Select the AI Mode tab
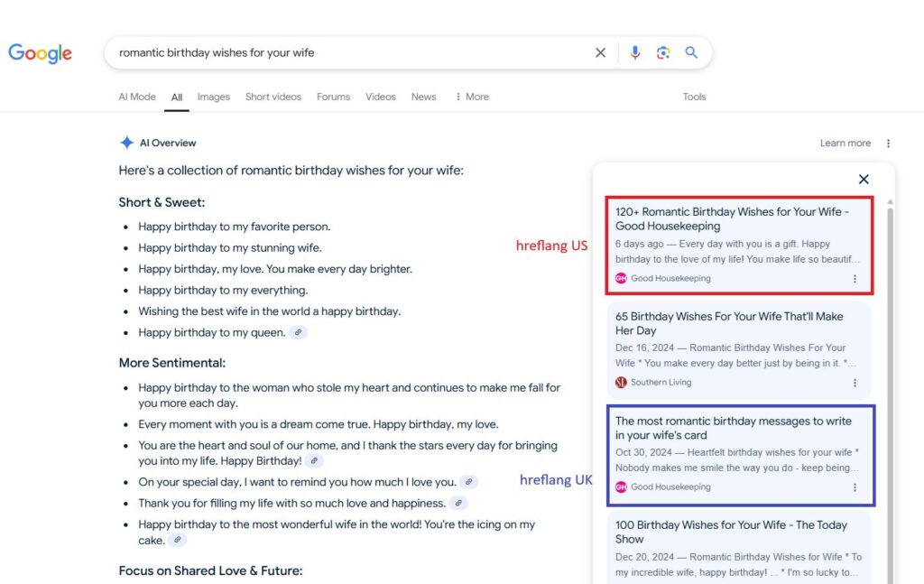This screenshot has width=924, height=584. pos(137,97)
